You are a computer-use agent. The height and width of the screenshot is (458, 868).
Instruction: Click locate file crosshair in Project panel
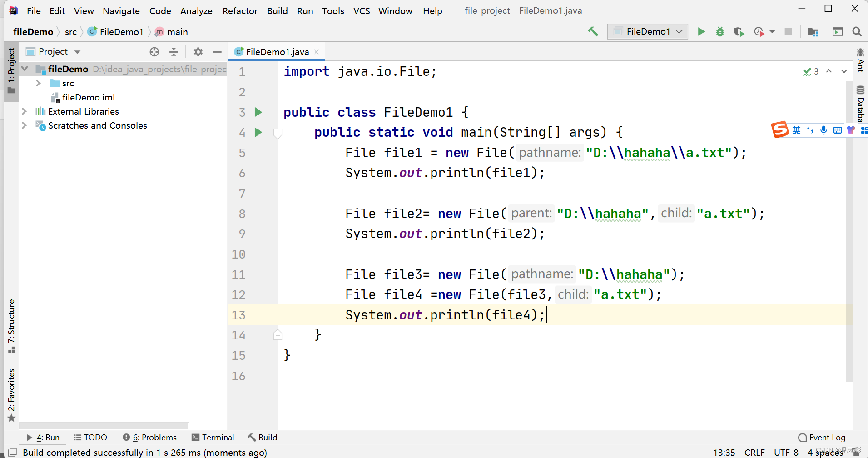(x=154, y=52)
